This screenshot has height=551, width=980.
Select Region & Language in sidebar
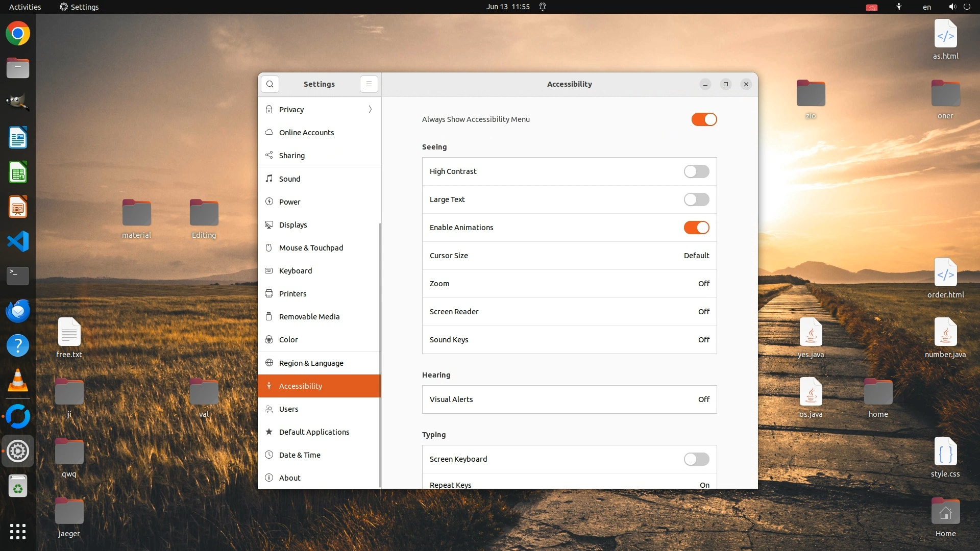click(311, 363)
